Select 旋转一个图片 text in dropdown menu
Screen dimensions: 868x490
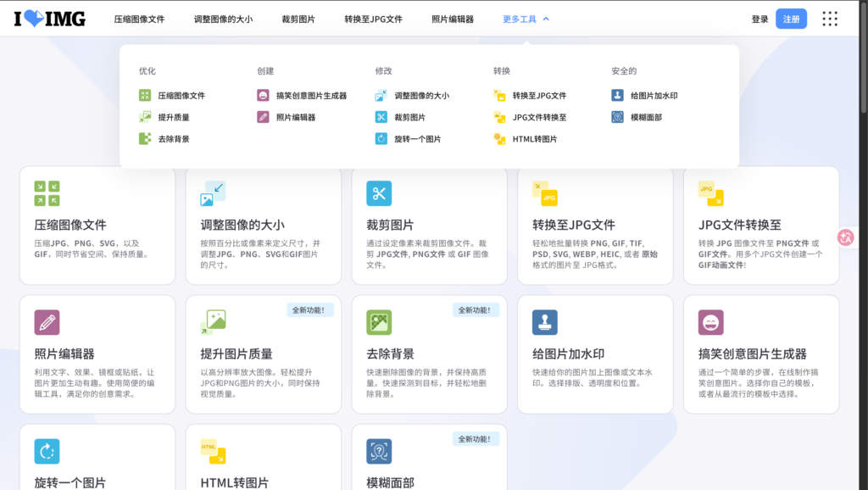418,139
